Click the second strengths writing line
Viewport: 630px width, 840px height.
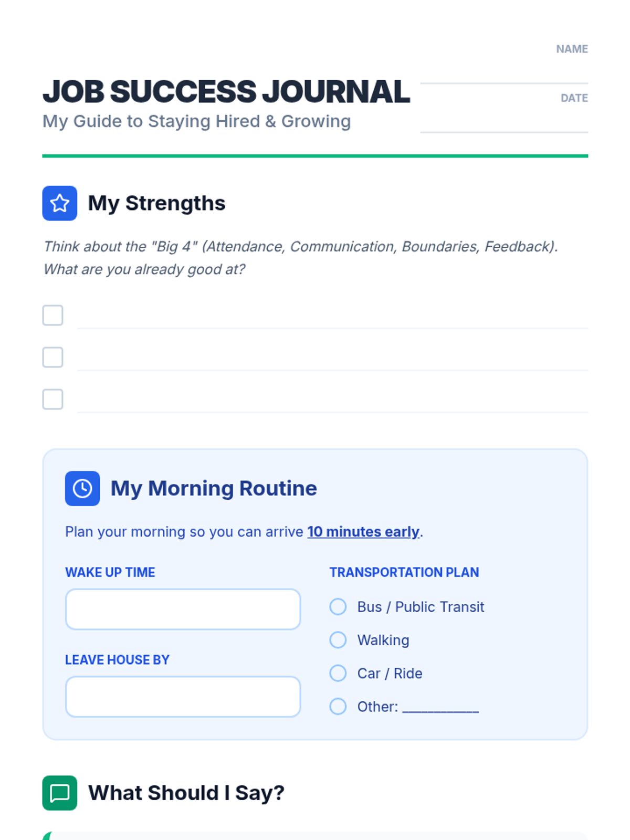click(332, 361)
